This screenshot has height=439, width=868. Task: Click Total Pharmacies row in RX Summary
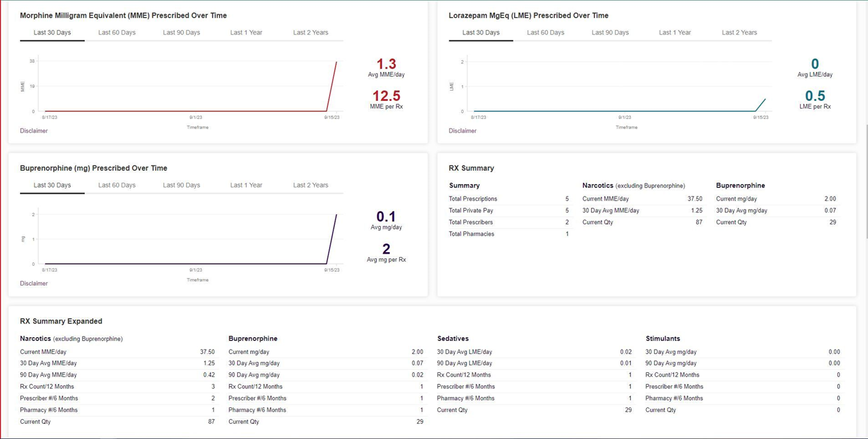(509, 234)
